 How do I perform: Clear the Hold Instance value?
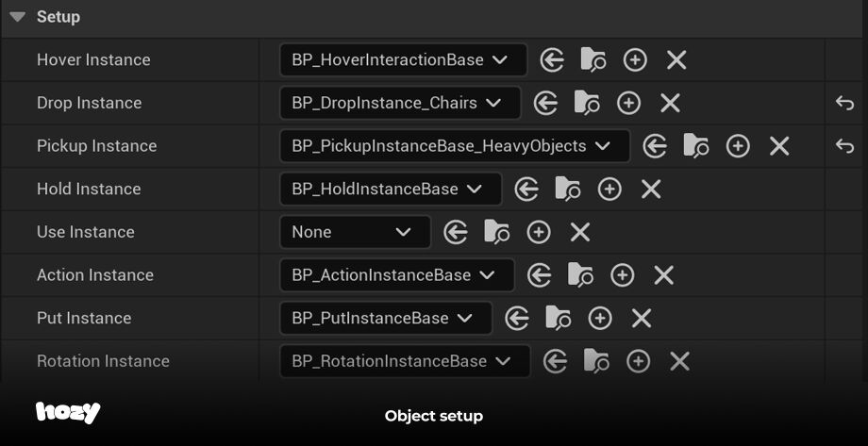point(651,190)
